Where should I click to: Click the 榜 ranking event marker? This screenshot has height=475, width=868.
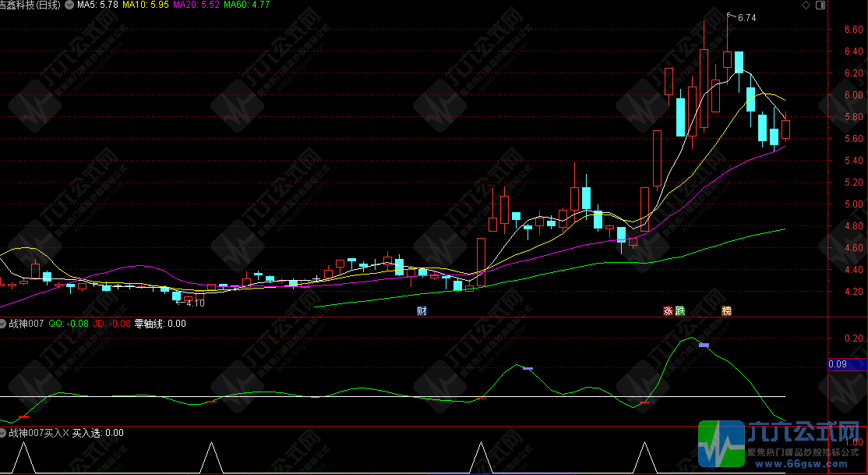(727, 310)
